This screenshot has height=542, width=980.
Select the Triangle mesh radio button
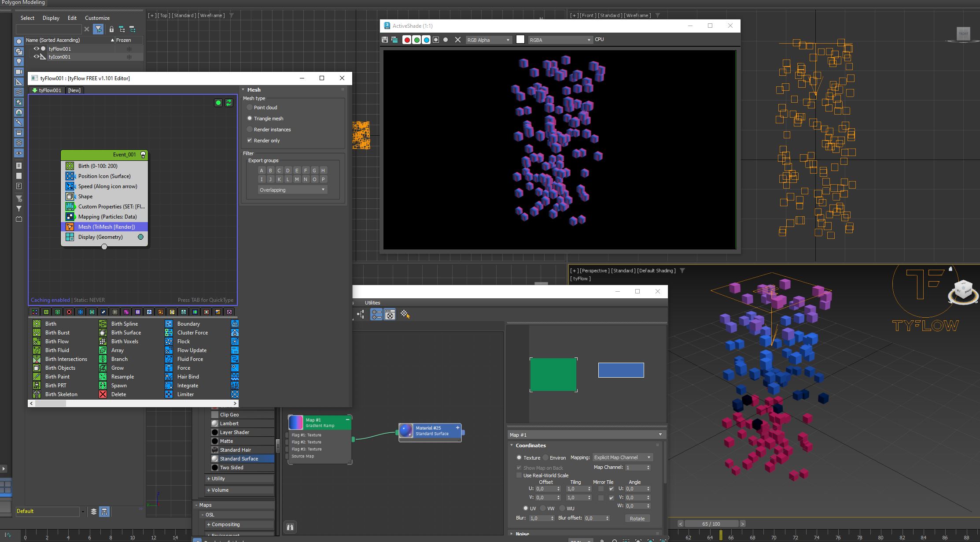(x=250, y=119)
